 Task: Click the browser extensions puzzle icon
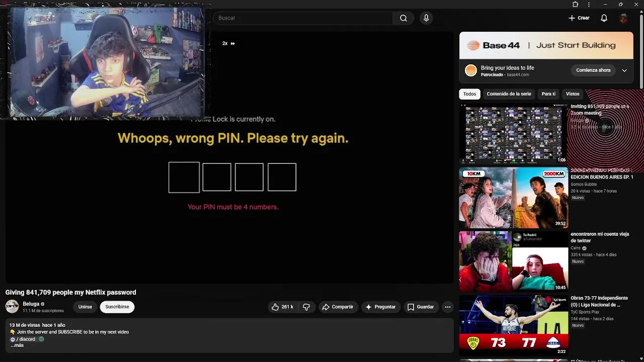click(576, 5)
